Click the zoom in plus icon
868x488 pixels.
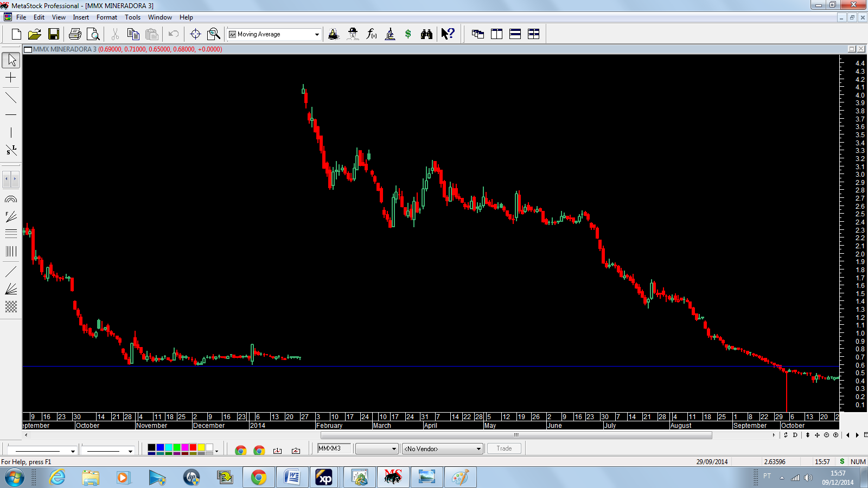tap(835, 435)
